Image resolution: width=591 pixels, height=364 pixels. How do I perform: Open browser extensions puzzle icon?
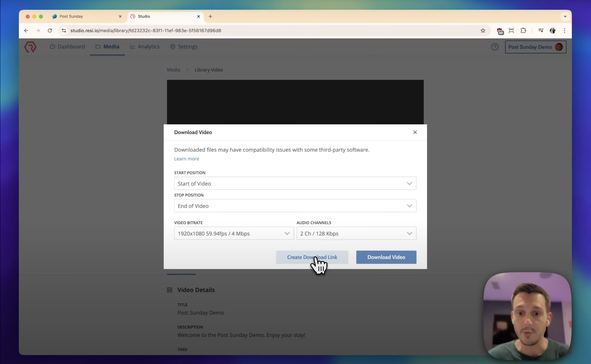coord(523,31)
